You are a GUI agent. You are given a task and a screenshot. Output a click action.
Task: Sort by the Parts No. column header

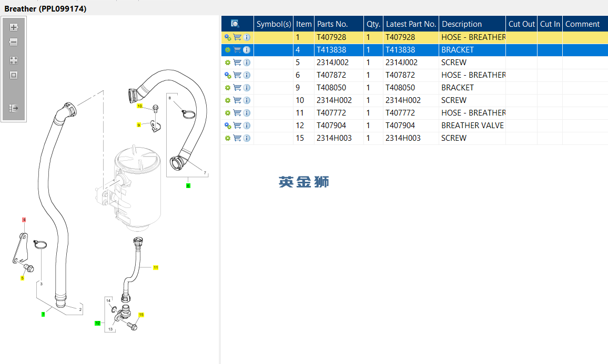(x=339, y=24)
